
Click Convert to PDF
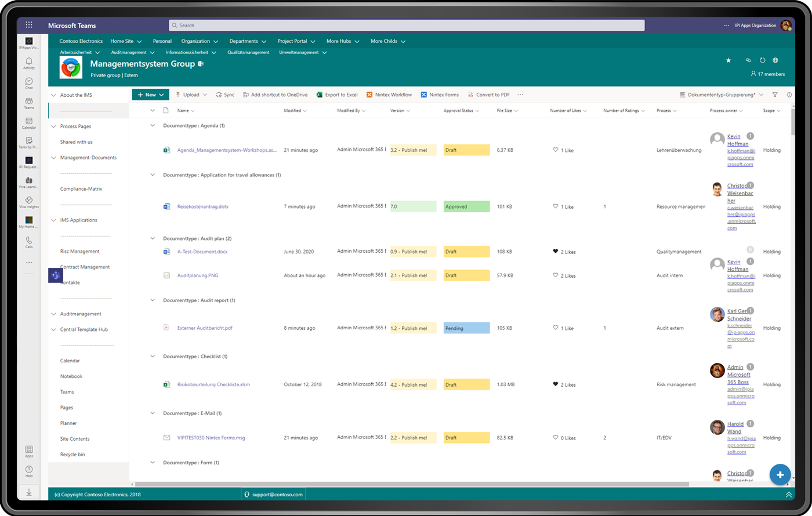[x=489, y=95]
